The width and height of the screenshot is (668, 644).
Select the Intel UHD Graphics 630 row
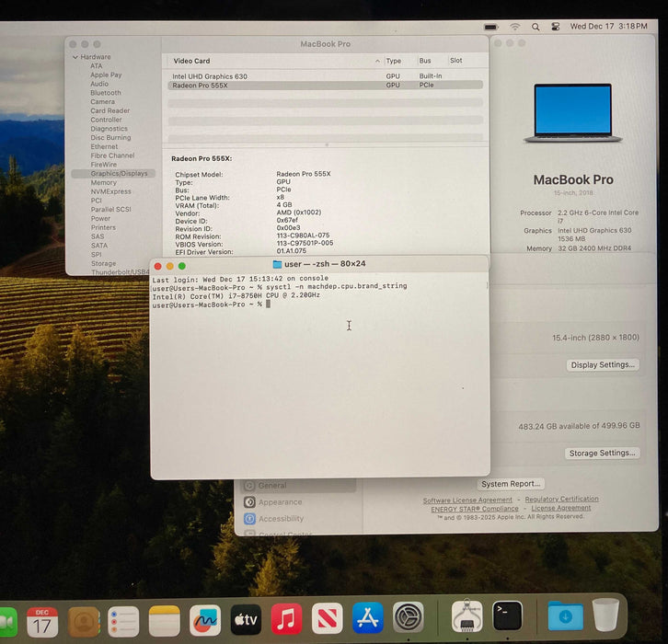pos(325,76)
